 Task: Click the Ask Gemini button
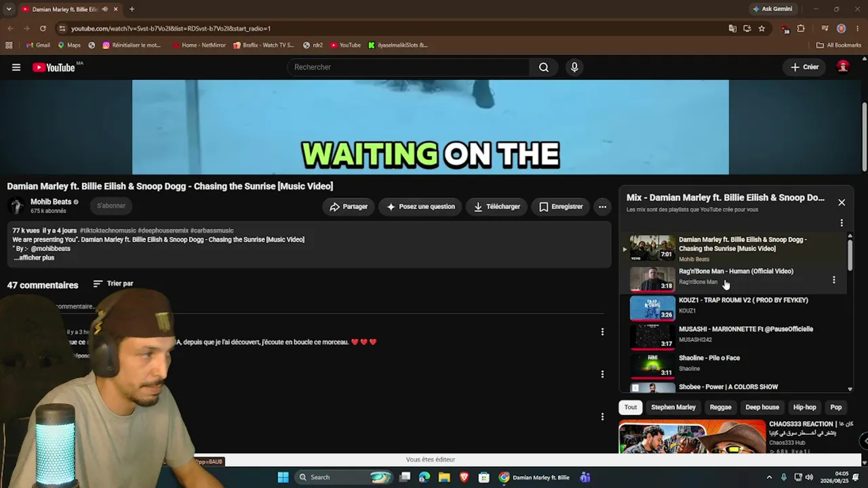pyautogui.click(x=772, y=9)
